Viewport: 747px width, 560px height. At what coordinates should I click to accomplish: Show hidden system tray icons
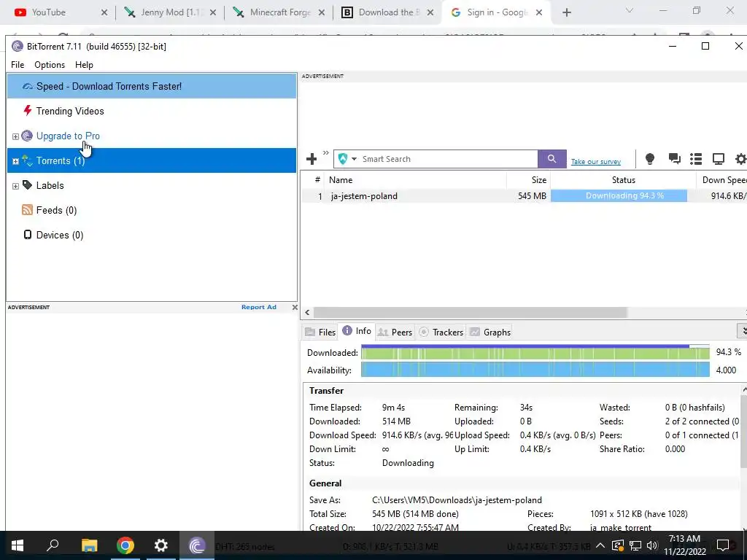[x=600, y=545]
